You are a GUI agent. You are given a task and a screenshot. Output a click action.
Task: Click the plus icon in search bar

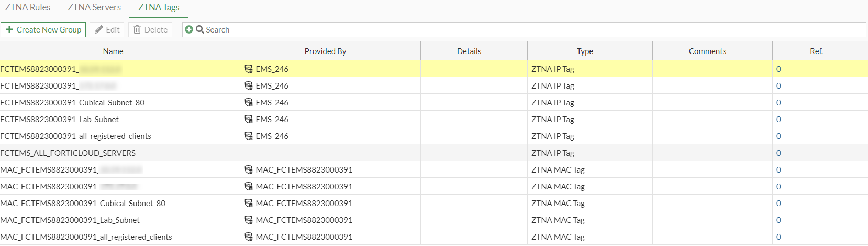tap(189, 30)
